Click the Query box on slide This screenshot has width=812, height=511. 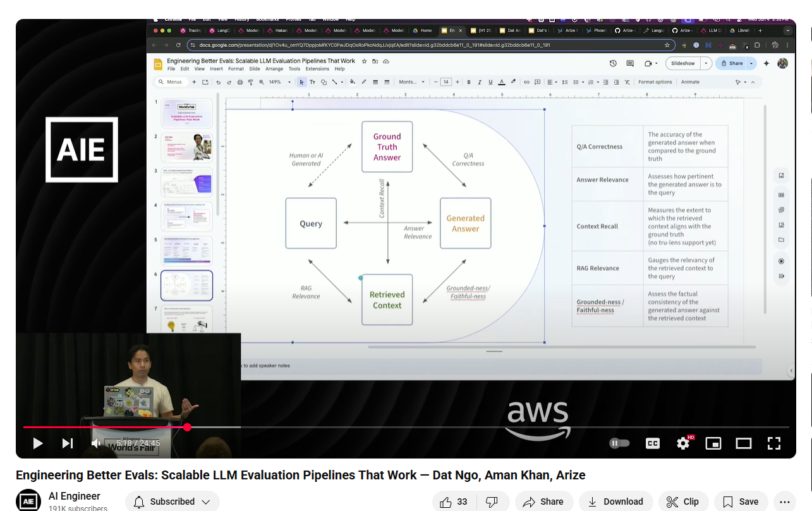[x=311, y=223]
